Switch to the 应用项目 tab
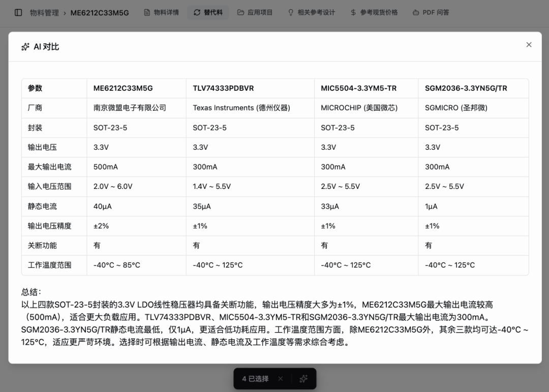This screenshot has width=549, height=392. pos(259,12)
